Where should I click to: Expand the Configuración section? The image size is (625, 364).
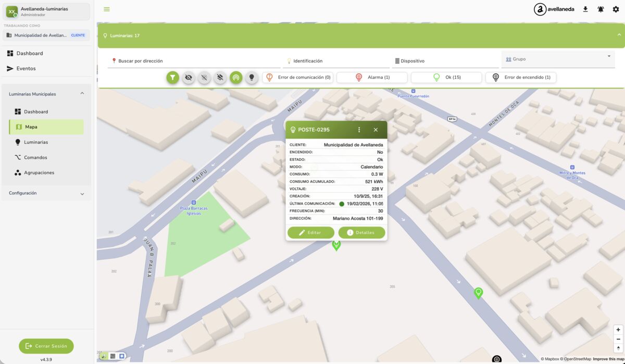(82, 194)
